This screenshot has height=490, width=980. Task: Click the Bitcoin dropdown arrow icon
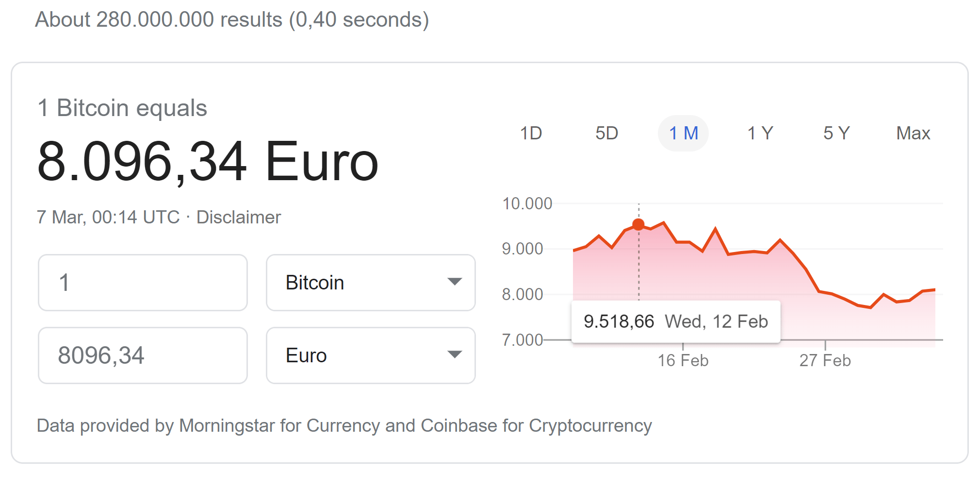[x=454, y=282]
